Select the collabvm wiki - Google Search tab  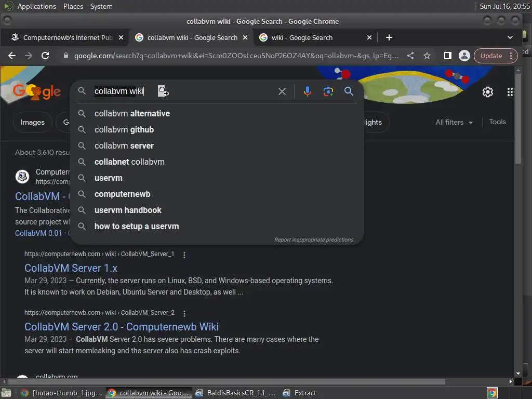pos(190,37)
